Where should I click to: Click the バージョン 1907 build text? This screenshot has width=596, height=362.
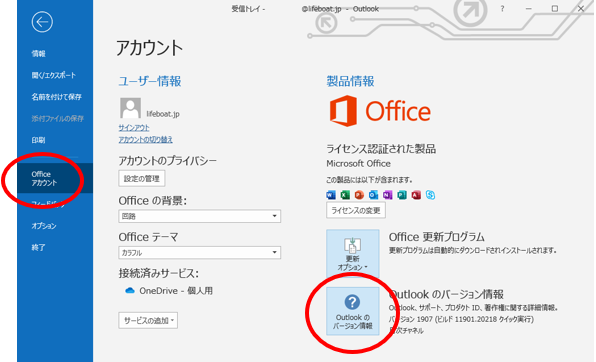tap(461, 319)
